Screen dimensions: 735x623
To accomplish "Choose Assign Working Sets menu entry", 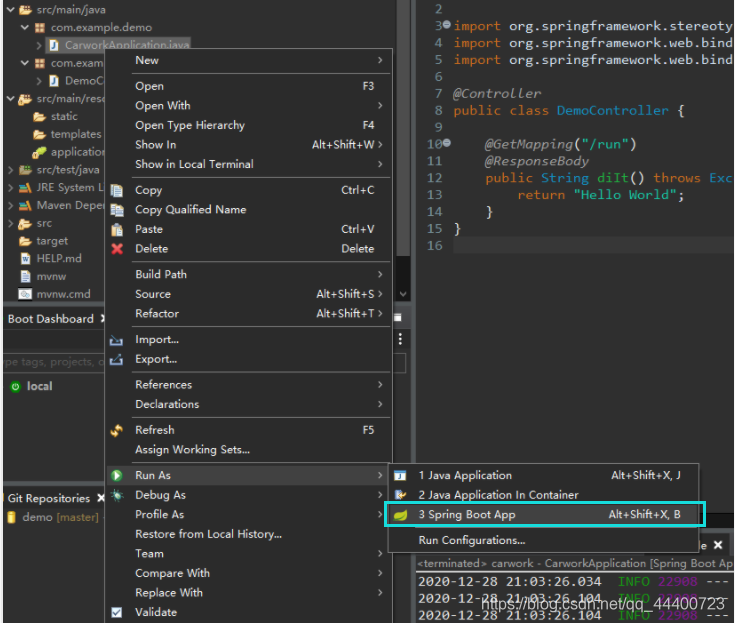I will 249,450.
